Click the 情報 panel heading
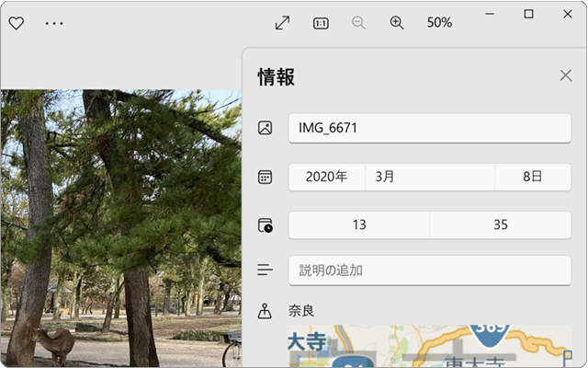 (277, 77)
